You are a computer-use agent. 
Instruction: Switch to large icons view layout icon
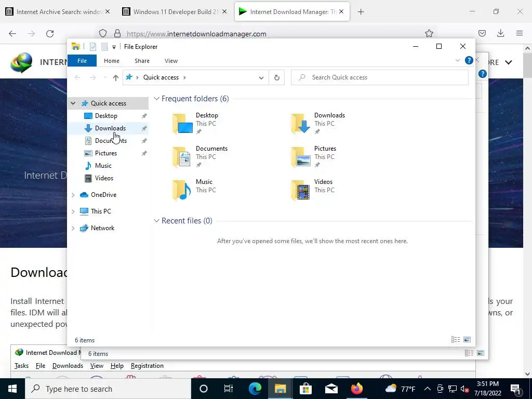click(x=467, y=340)
